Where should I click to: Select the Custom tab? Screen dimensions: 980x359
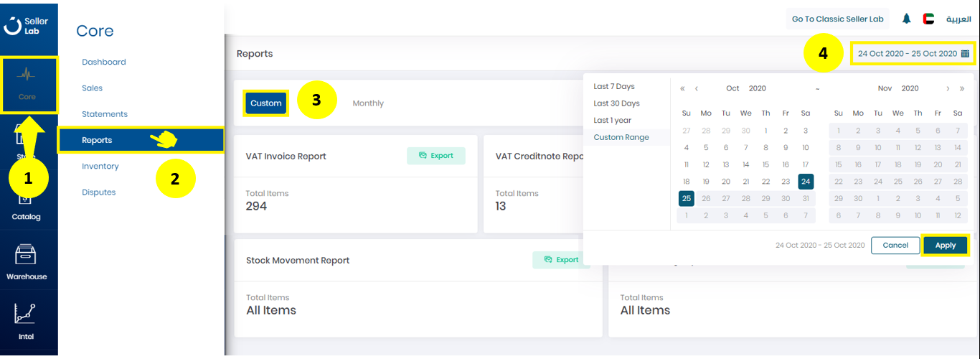(265, 103)
